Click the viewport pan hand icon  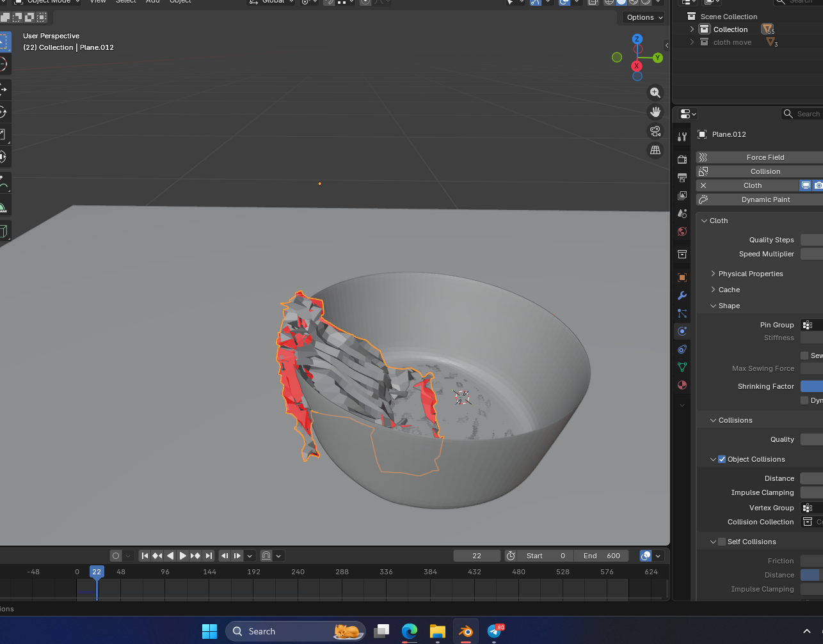coord(655,112)
